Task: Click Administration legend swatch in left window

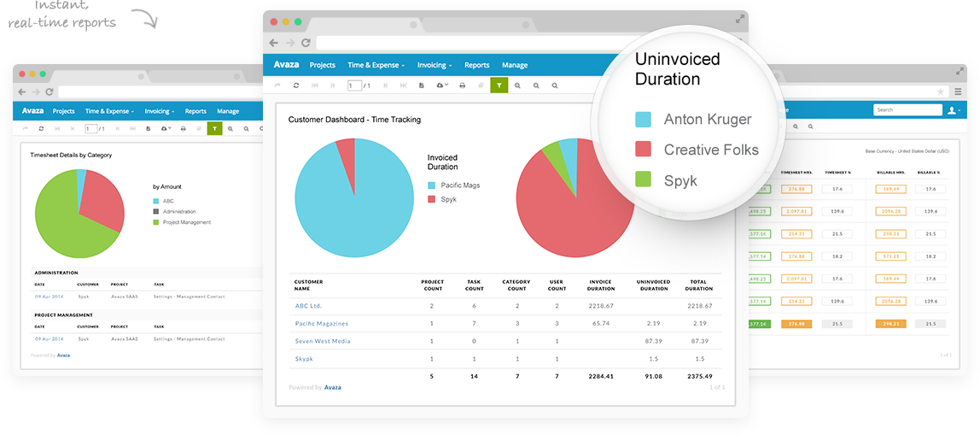Action: coord(155,212)
